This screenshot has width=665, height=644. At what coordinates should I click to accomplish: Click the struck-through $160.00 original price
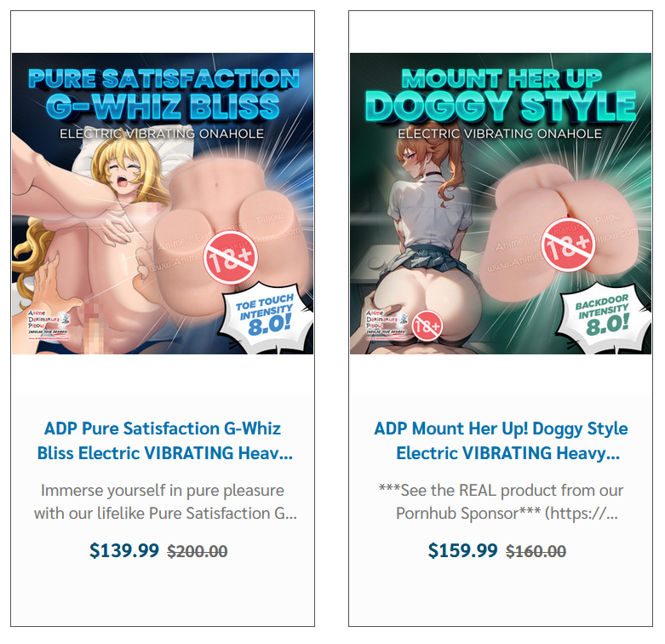(536, 551)
